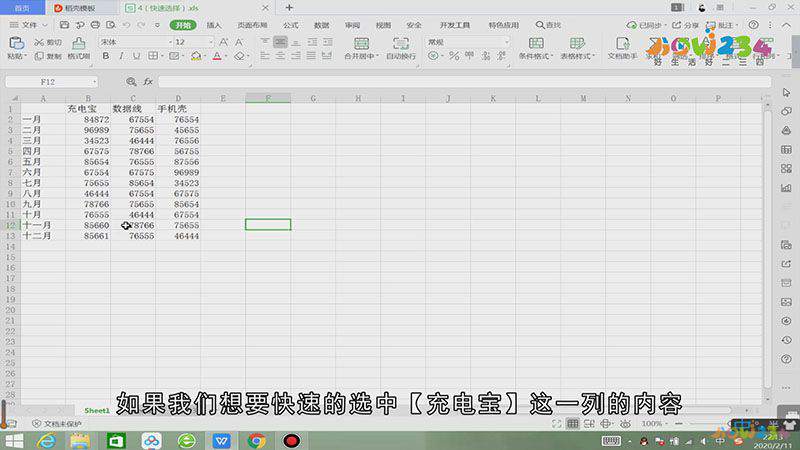Open help with the question mark icon

[753, 24]
